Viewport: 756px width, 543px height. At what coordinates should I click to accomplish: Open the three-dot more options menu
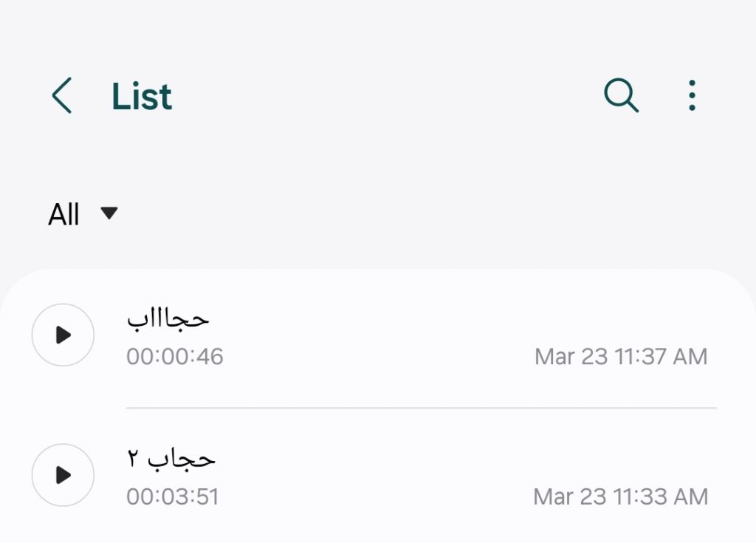tap(691, 96)
